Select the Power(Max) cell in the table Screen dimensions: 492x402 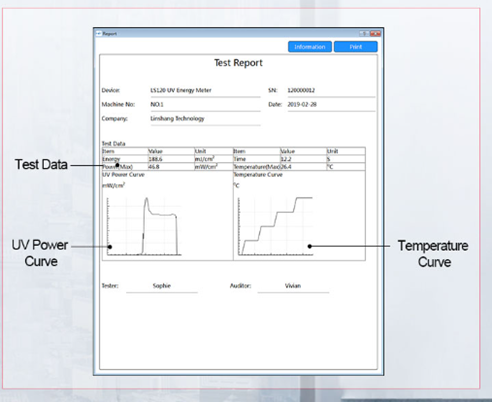click(125, 167)
